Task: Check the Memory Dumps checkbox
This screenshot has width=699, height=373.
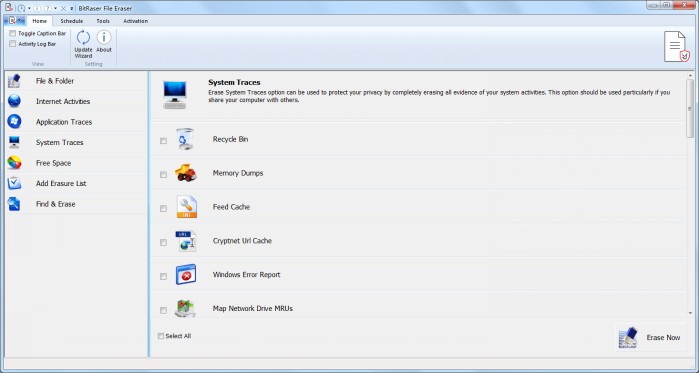Action: 163,175
